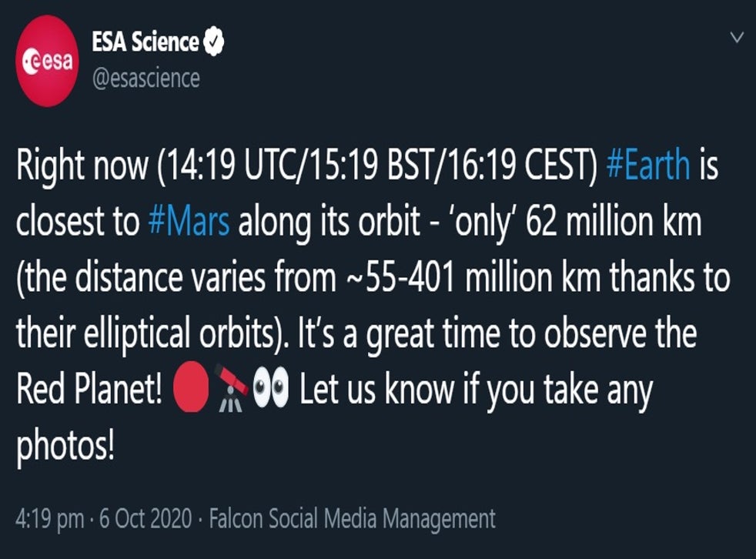Click the verified badge beside ESA Science
Image resolution: width=756 pixels, height=559 pixels.
(x=213, y=43)
